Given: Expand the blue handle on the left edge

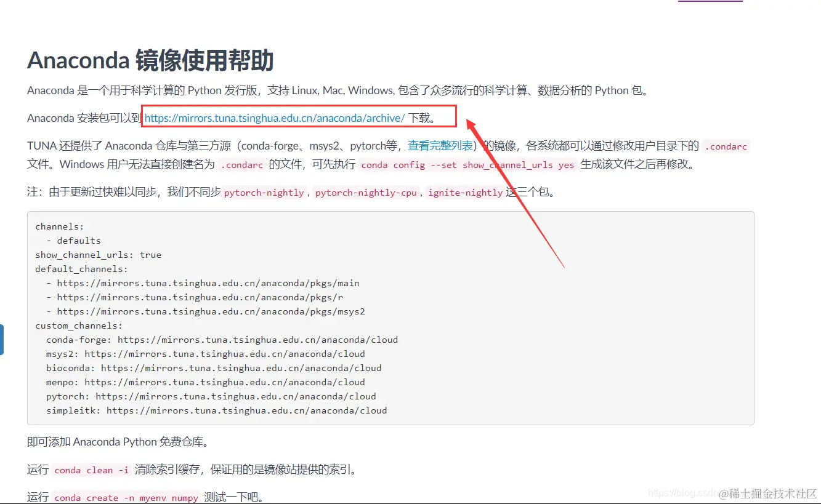Looking at the screenshot, I should pos(2,339).
